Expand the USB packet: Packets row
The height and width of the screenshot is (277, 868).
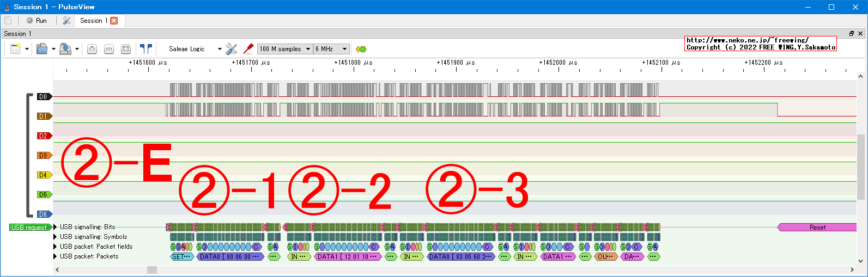[55, 256]
